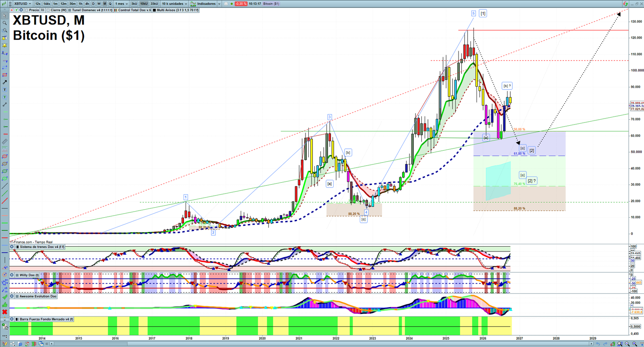The image size is (644, 347).
Task: Click the red X delete icon
Action: (5, 312)
